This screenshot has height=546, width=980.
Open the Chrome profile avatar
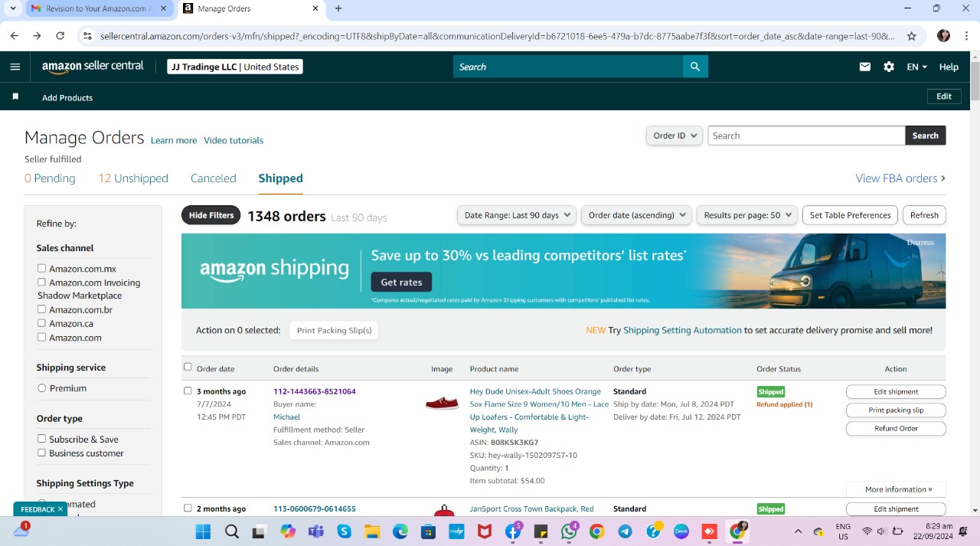(x=943, y=36)
